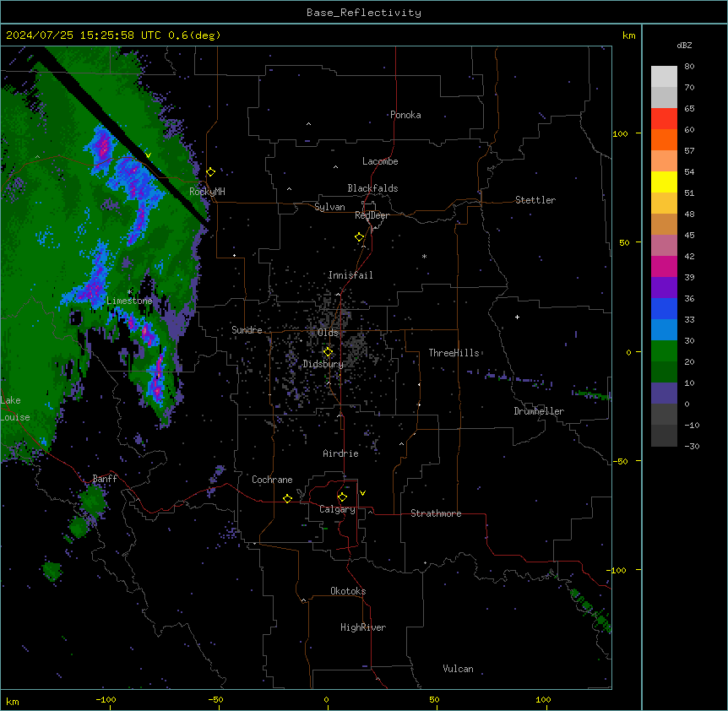Image resolution: width=728 pixels, height=711 pixels.
Task: Select the dark orange 60-57 dBZ swatch
Action: 664,139
